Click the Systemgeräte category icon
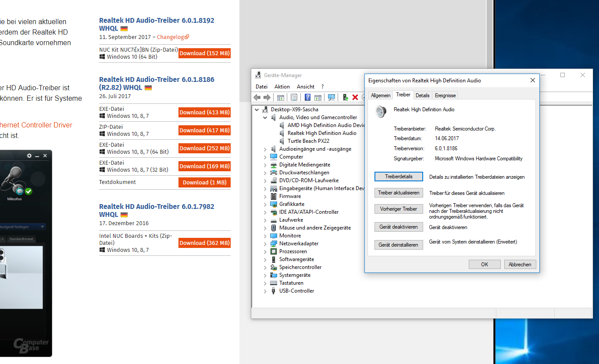Image resolution: width=599 pixels, height=364 pixels. [x=274, y=275]
